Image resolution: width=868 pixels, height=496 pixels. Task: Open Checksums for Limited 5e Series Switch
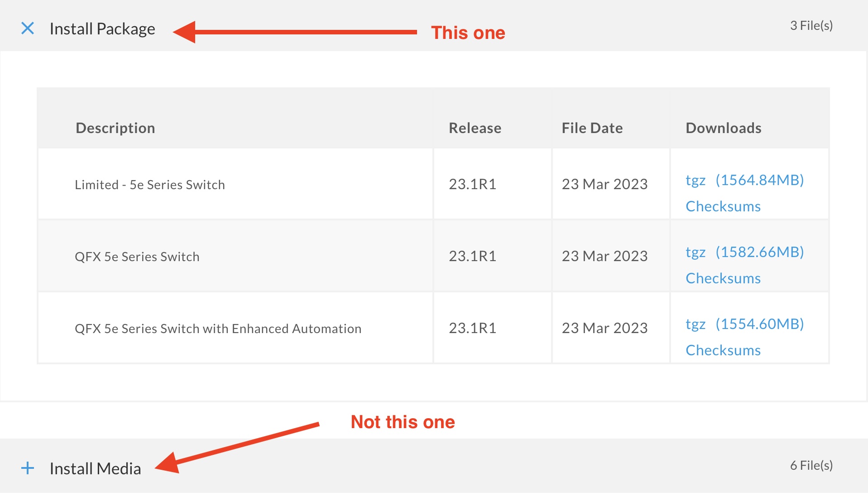(723, 206)
